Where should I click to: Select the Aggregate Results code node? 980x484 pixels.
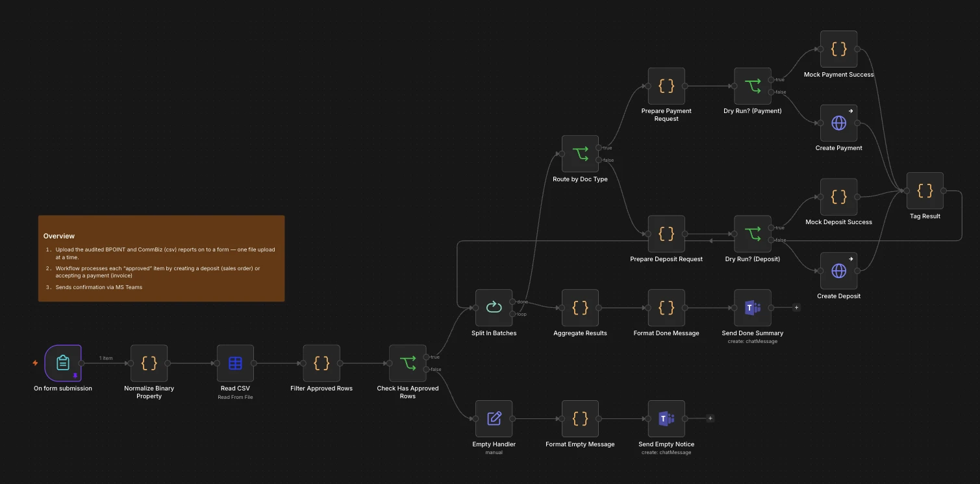[x=581, y=308]
